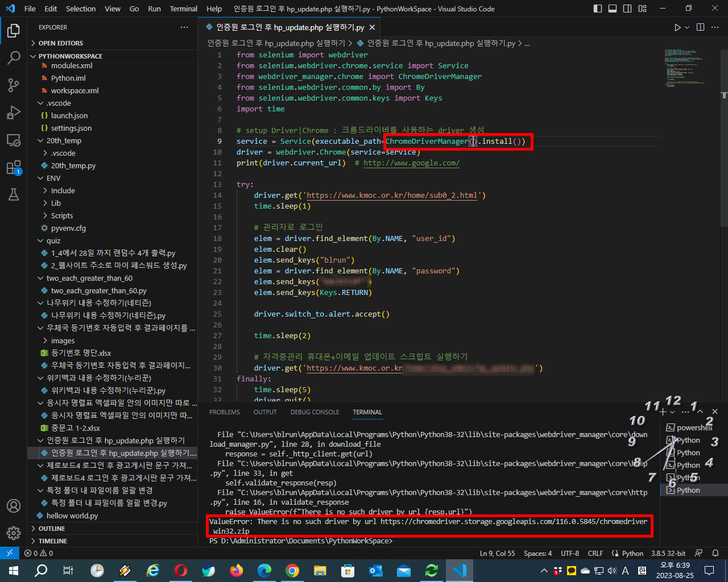Open launch.json file
This screenshot has height=582, width=728.
(69, 115)
